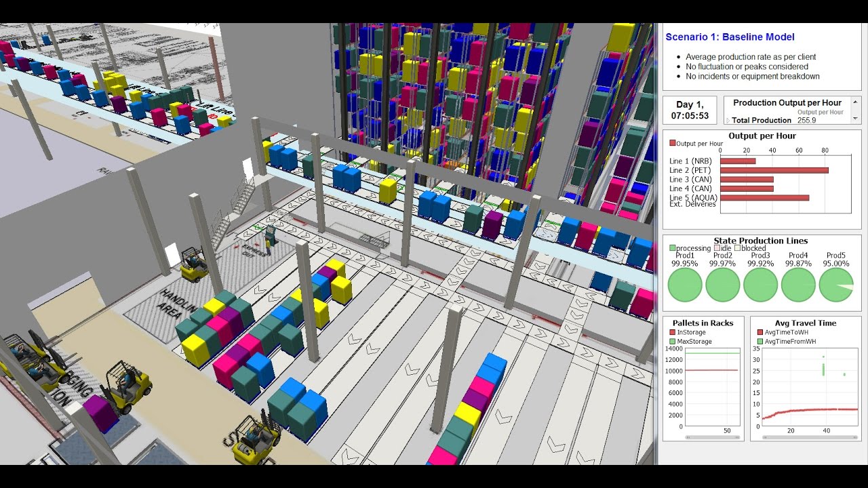The height and width of the screenshot is (488, 868).
Task: Click the 'Avg Travel Time' chart title
Action: [806, 323]
